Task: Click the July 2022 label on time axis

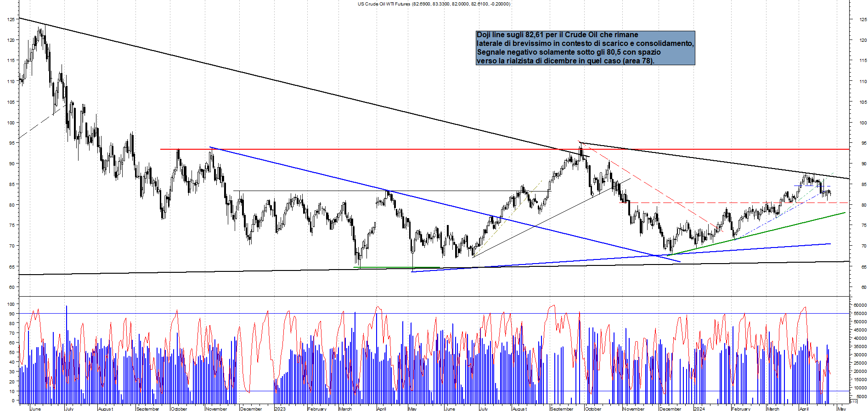Action: [69, 409]
